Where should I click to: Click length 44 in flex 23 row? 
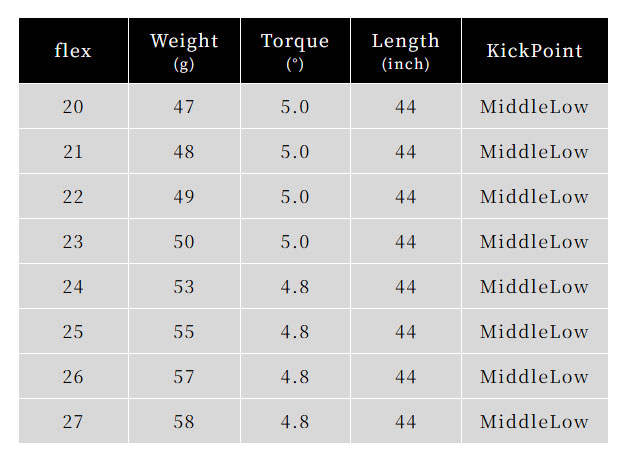click(x=406, y=241)
